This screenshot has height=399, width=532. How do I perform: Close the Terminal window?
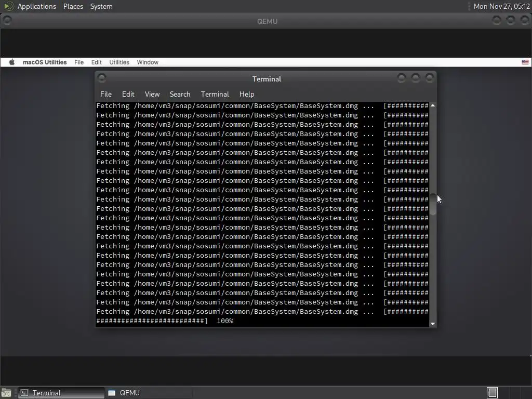(430, 78)
